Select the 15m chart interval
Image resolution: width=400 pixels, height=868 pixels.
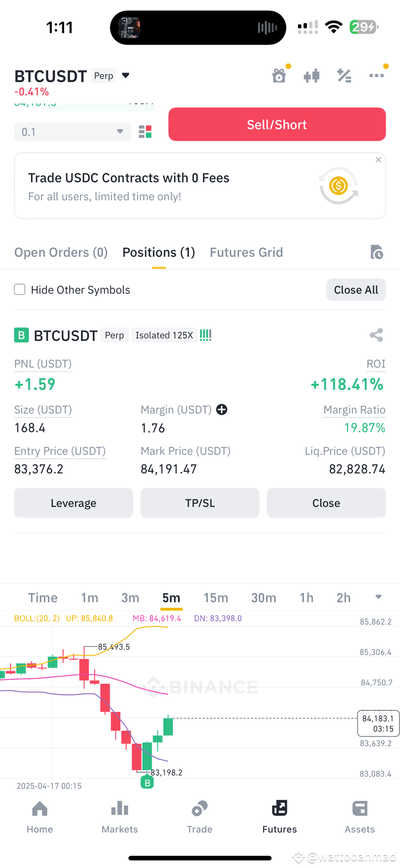click(215, 598)
